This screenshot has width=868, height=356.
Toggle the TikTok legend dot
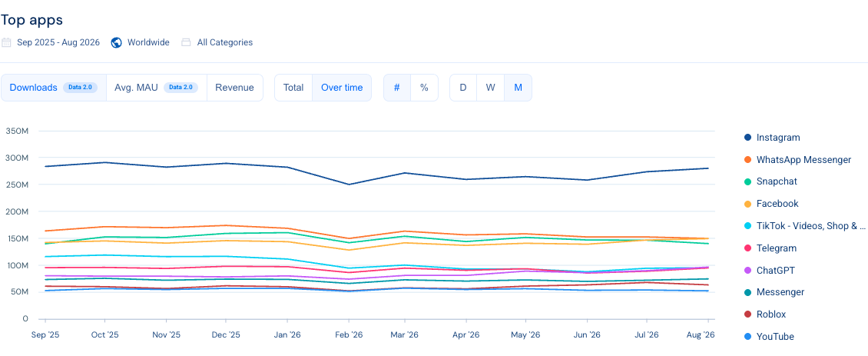pos(748,226)
